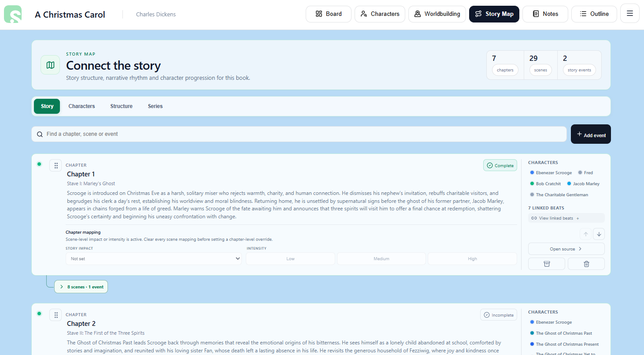
Task: Click the chapter search field
Action: pos(299,134)
